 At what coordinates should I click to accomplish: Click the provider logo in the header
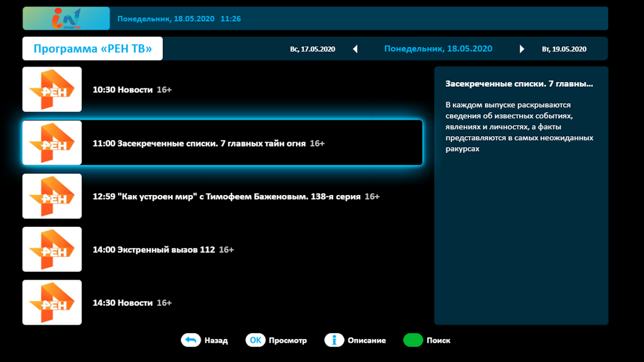[66, 19]
